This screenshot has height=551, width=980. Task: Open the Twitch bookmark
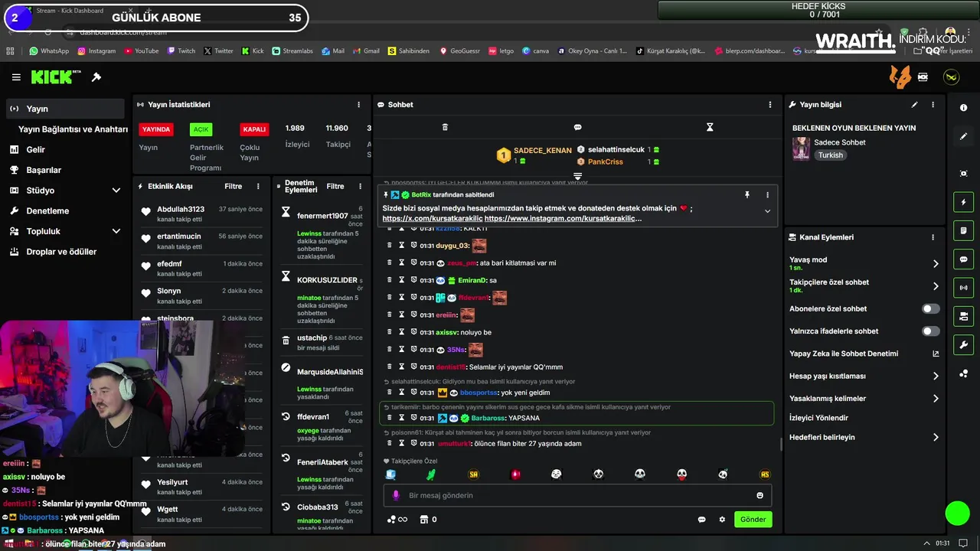point(181,51)
